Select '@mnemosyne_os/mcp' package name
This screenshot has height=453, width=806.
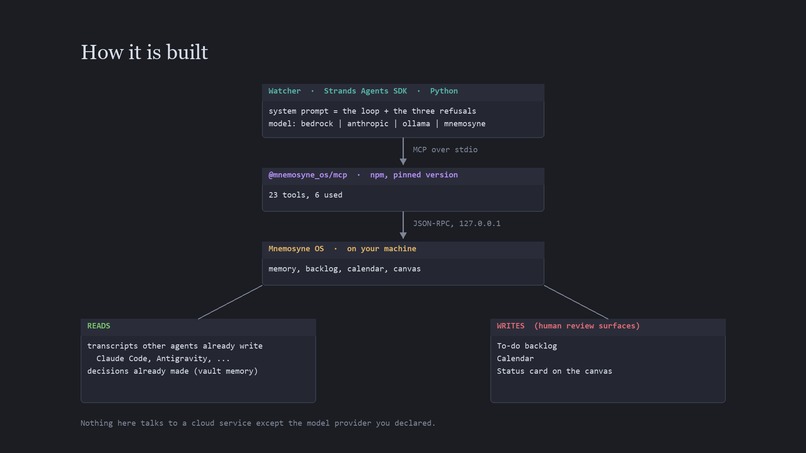point(307,175)
